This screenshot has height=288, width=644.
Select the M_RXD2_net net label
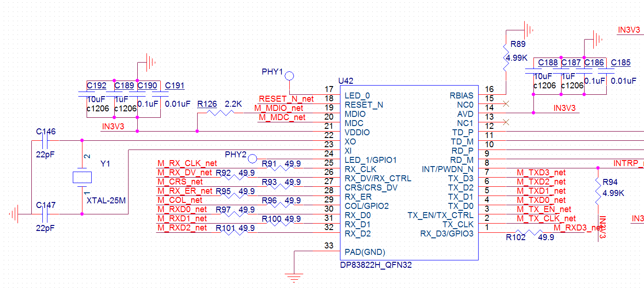coord(182,228)
